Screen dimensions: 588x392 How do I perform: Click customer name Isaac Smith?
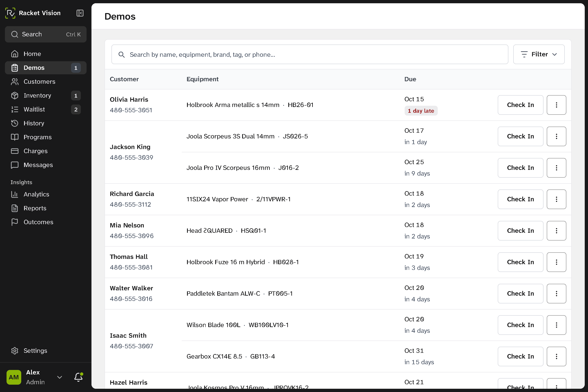tap(128, 335)
